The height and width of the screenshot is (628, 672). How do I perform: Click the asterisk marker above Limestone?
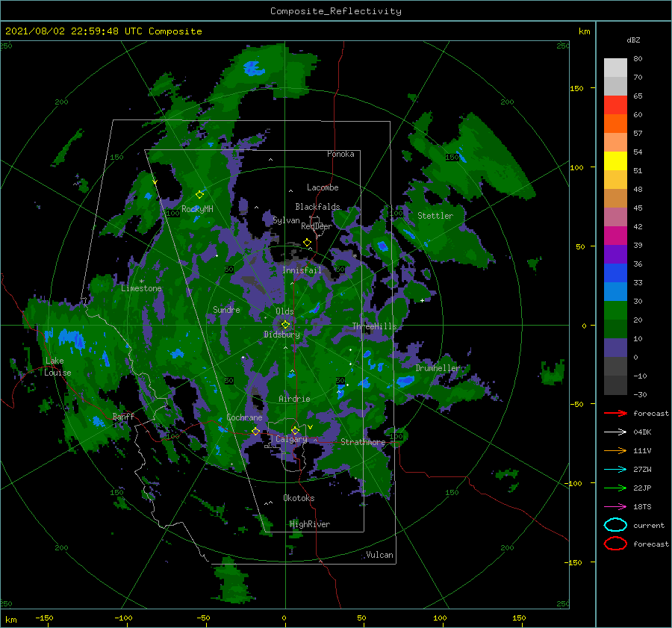click(141, 282)
